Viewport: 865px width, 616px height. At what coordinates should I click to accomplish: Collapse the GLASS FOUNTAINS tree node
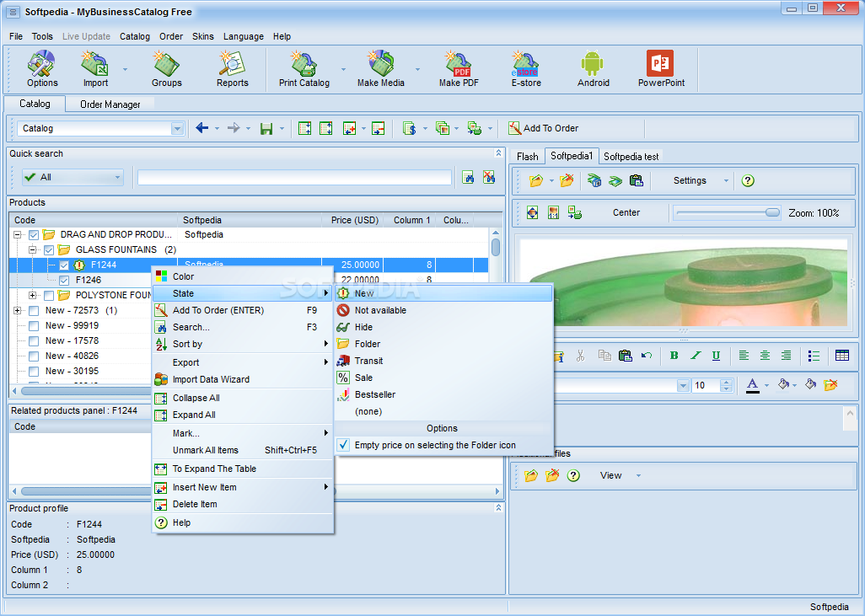pyautogui.click(x=33, y=249)
